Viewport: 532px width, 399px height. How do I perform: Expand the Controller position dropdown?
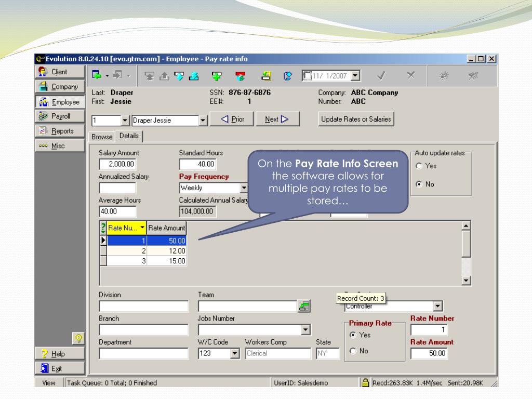[437, 306]
